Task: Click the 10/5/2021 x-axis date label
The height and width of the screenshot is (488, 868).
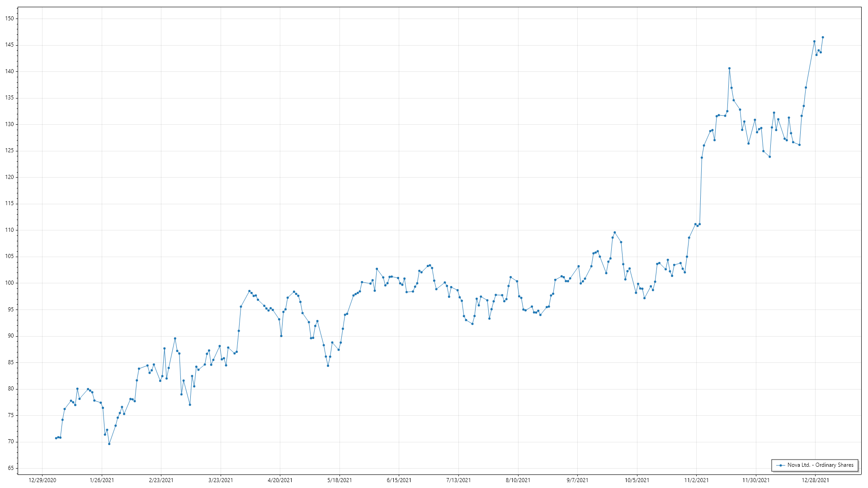Action: [x=637, y=480]
